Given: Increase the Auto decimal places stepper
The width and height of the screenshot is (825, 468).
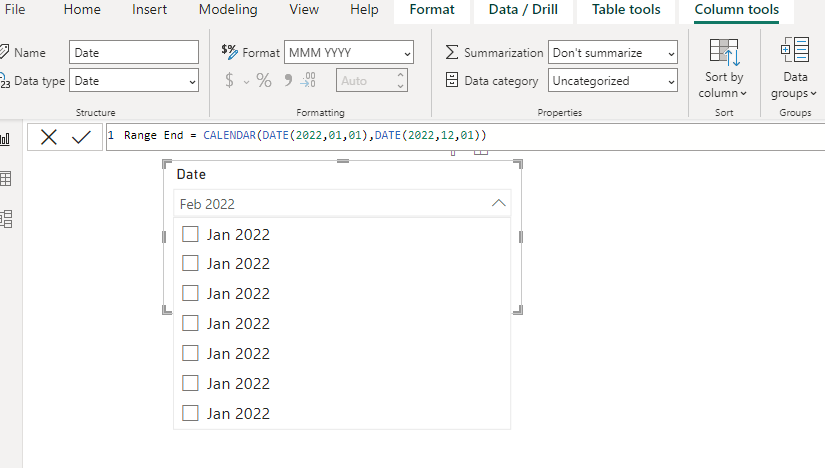Looking at the screenshot, I should click(x=400, y=75).
